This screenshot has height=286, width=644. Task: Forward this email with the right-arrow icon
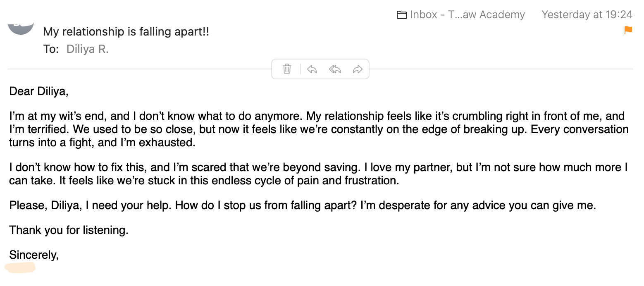point(358,69)
